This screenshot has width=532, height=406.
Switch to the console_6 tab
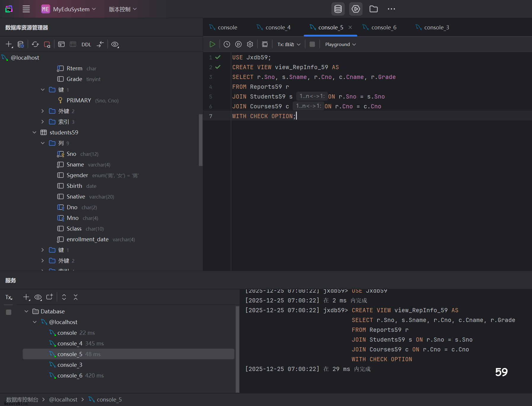tap(383, 27)
